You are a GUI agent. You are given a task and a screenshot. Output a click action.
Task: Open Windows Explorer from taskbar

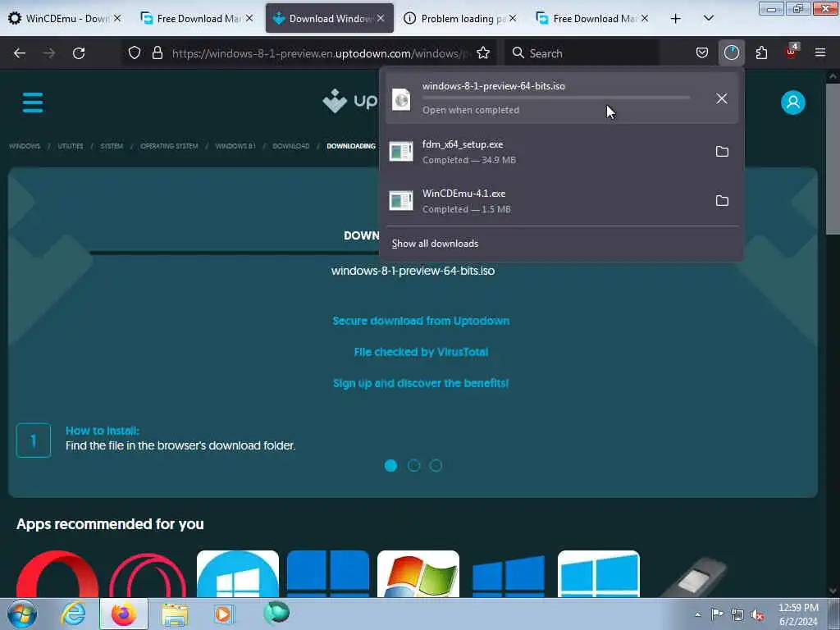176,614
